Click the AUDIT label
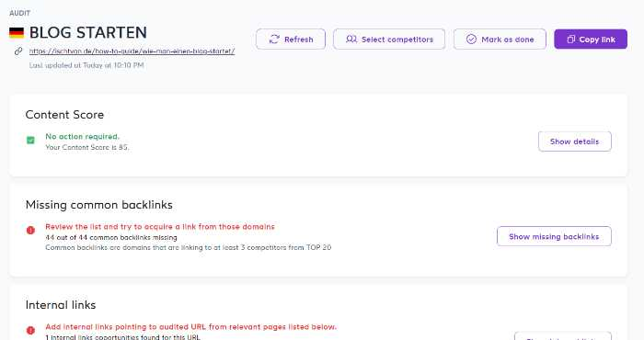 click(19, 13)
